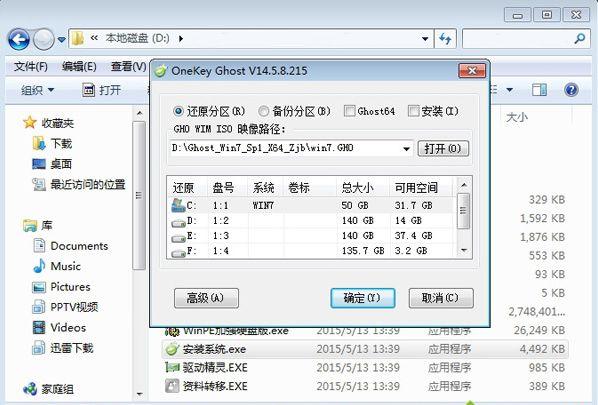Tick the 安装 checkbox

click(413, 111)
